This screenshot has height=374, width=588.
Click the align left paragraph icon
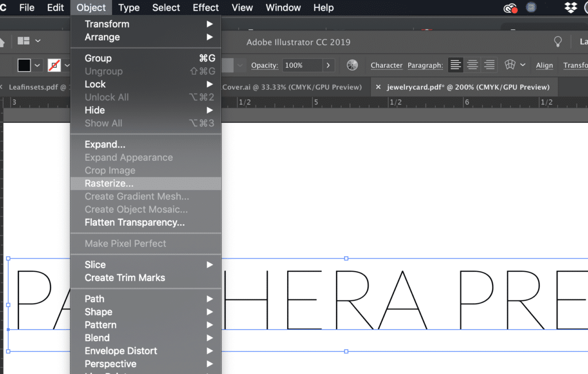[x=455, y=65]
